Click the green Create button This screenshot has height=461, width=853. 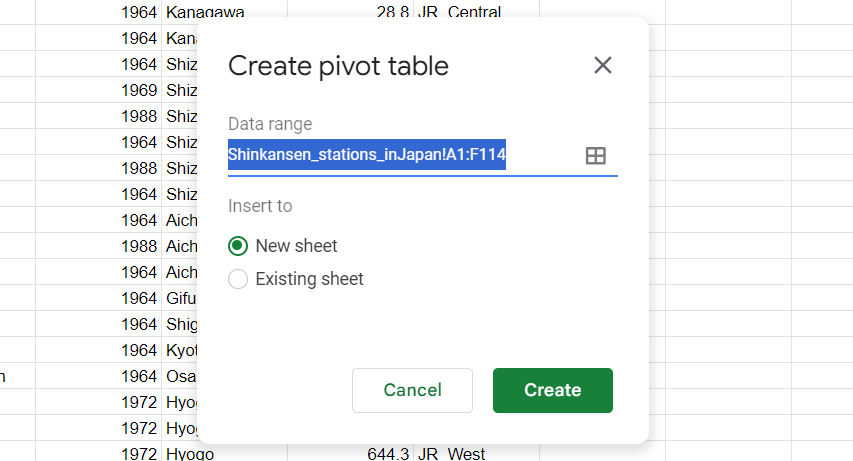tap(552, 390)
